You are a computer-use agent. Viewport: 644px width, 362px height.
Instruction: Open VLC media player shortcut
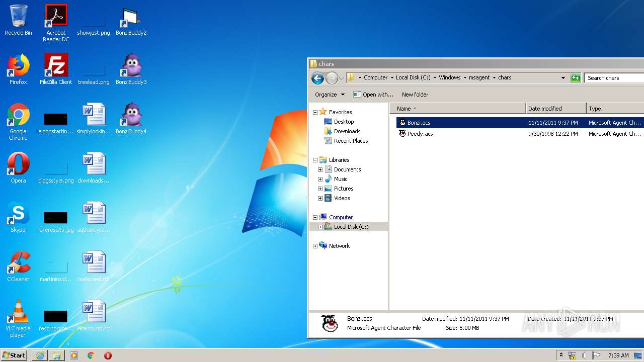tap(18, 319)
